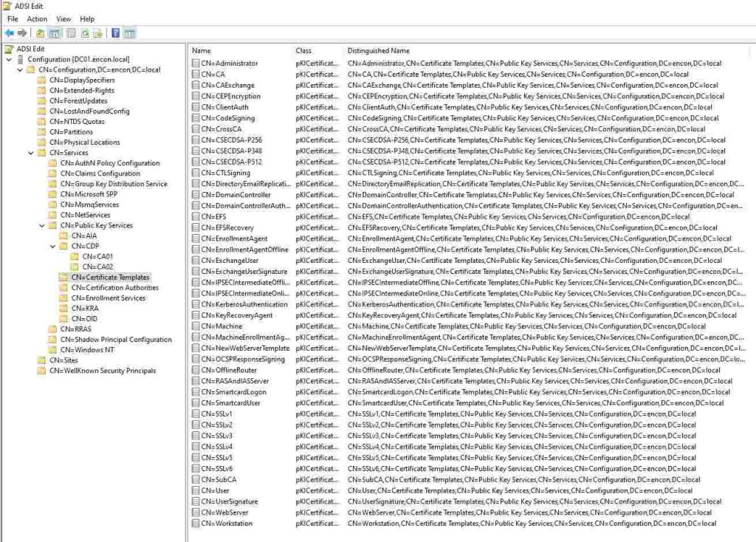Click the Back arrow in the toolbar
756x542 pixels.
click(9, 33)
